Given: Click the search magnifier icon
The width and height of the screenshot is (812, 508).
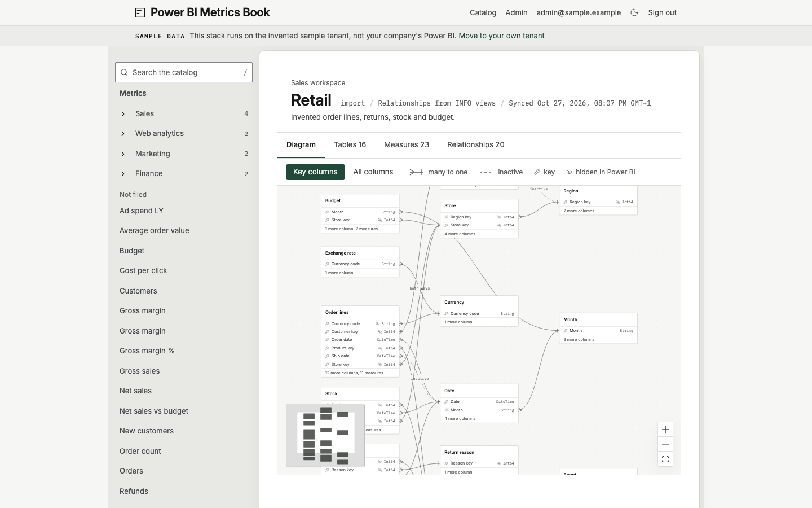Looking at the screenshot, I should 124,72.
